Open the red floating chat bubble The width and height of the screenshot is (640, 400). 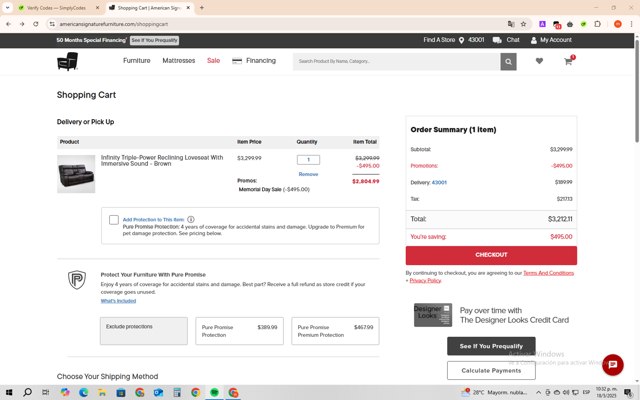click(613, 364)
